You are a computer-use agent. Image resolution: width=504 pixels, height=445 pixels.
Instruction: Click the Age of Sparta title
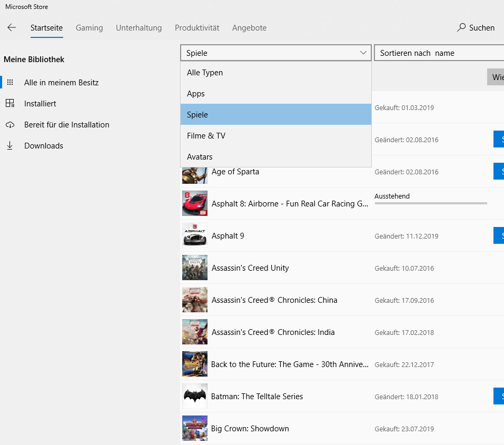point(235,172)
